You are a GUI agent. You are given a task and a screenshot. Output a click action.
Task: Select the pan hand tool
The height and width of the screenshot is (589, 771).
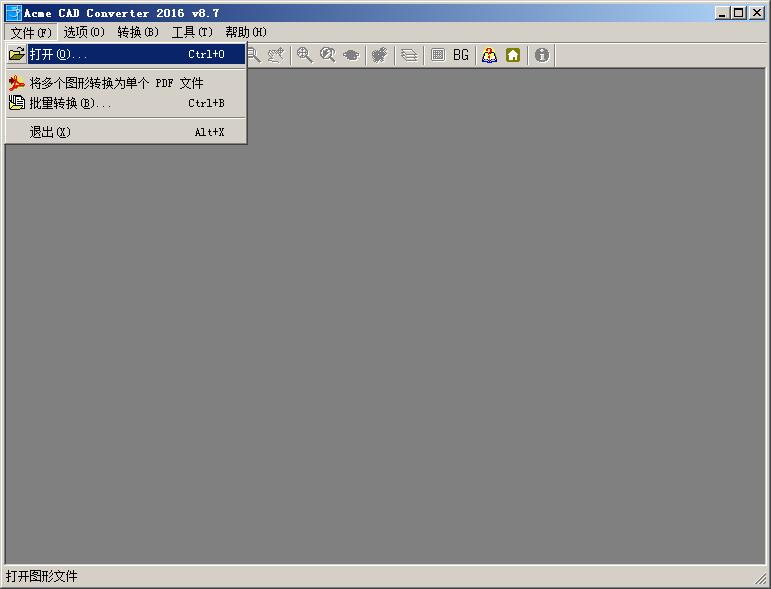351,55
